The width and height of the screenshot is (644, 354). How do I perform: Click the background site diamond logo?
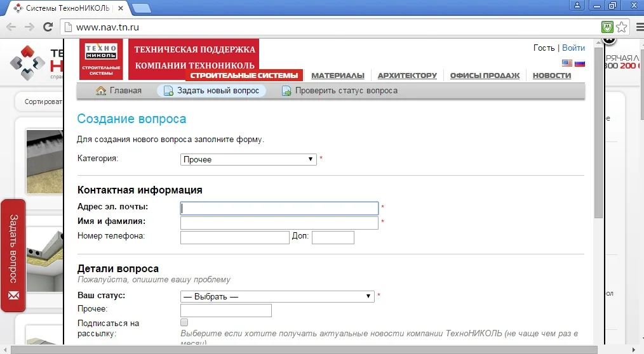pyautogui.click(x=27, y=63)
